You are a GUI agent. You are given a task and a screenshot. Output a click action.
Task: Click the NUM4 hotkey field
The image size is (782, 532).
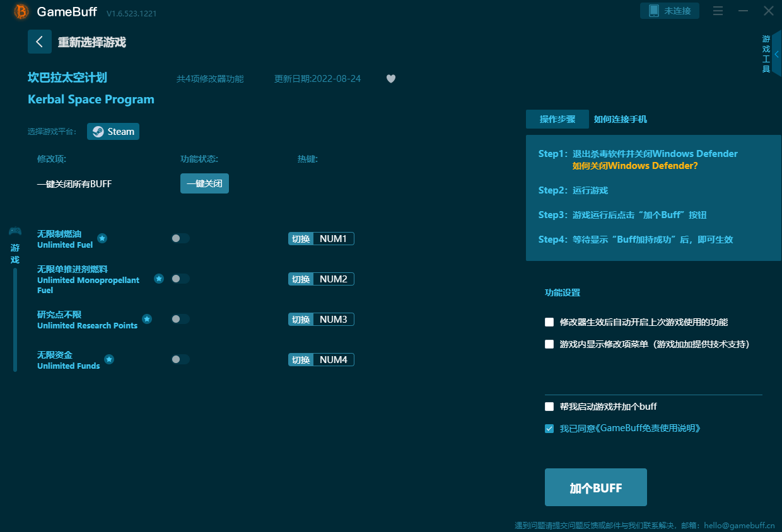point(334,360)
